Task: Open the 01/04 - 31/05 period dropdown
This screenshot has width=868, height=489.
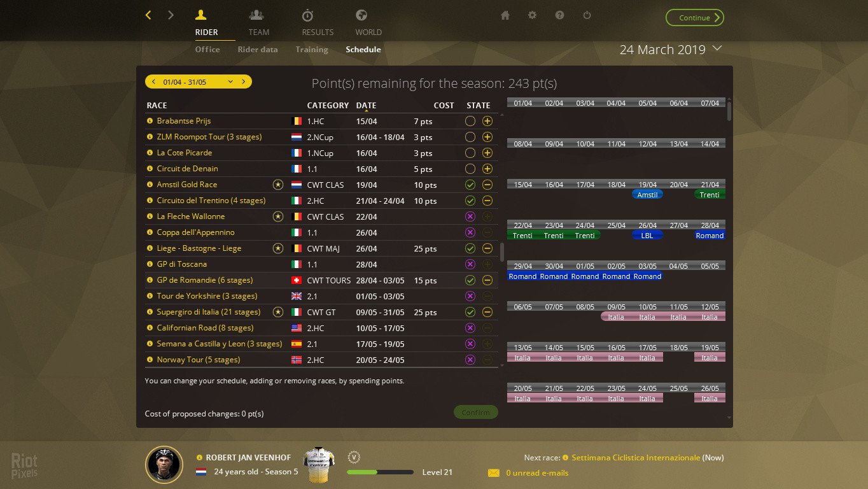Action: [231, 81]
